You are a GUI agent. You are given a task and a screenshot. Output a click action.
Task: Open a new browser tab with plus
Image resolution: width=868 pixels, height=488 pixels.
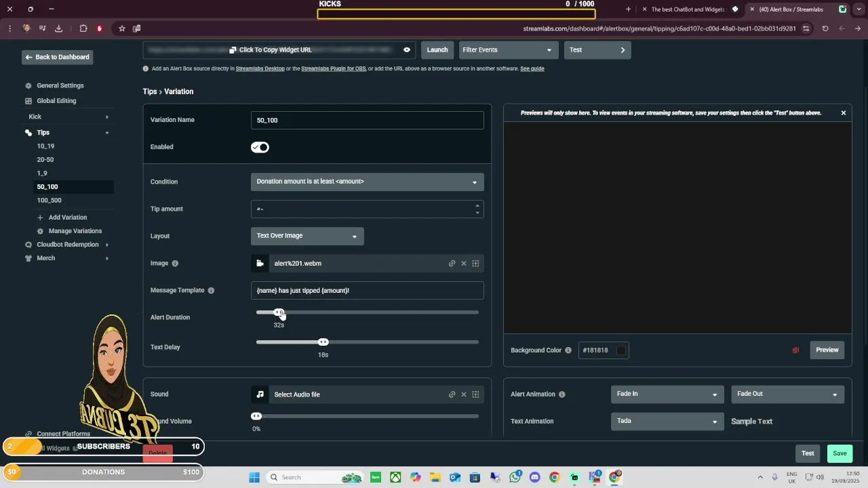[628, 9]
